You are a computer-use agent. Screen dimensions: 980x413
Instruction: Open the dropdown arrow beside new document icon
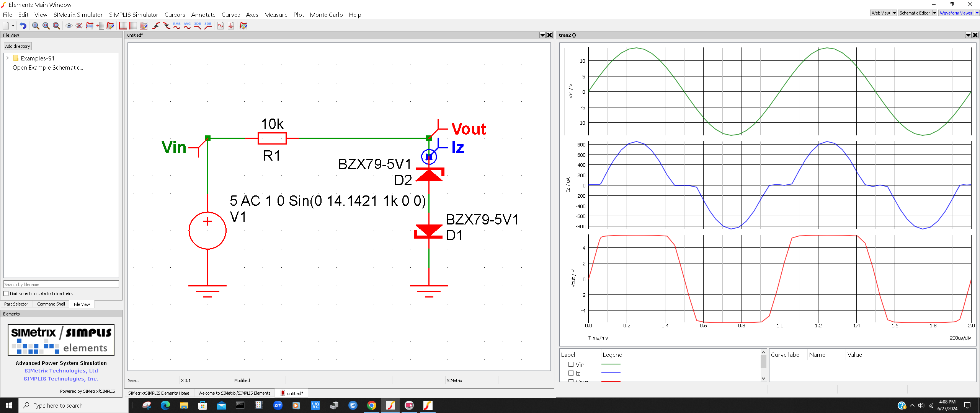tap(13, 26)
